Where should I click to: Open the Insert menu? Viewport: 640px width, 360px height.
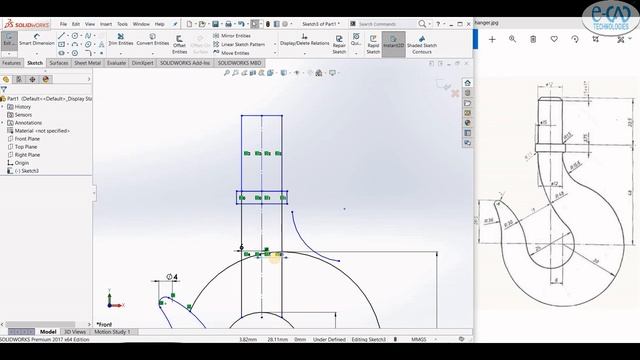pyautogui.click(x=106, y=24)
